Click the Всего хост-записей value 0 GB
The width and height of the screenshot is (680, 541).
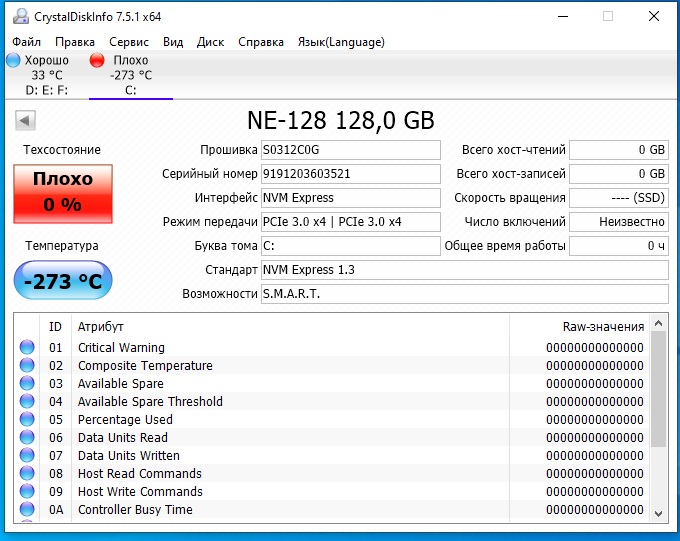point(619,174)
